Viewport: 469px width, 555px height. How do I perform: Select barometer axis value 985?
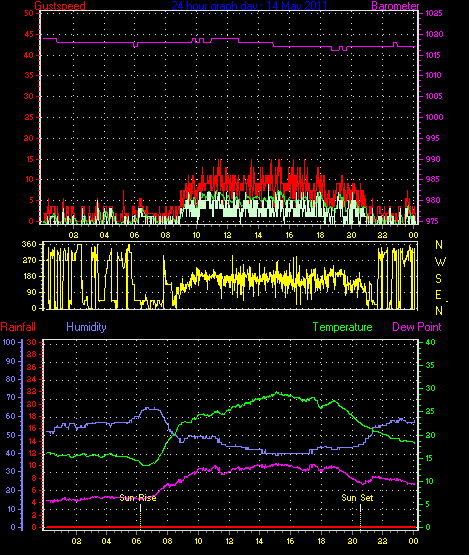point(433,179)
